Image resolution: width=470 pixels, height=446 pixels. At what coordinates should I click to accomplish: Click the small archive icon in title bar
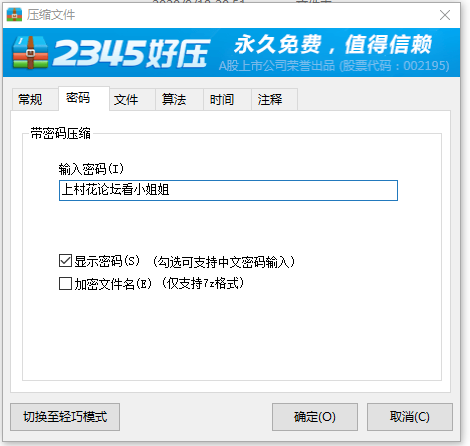(14, 15)
